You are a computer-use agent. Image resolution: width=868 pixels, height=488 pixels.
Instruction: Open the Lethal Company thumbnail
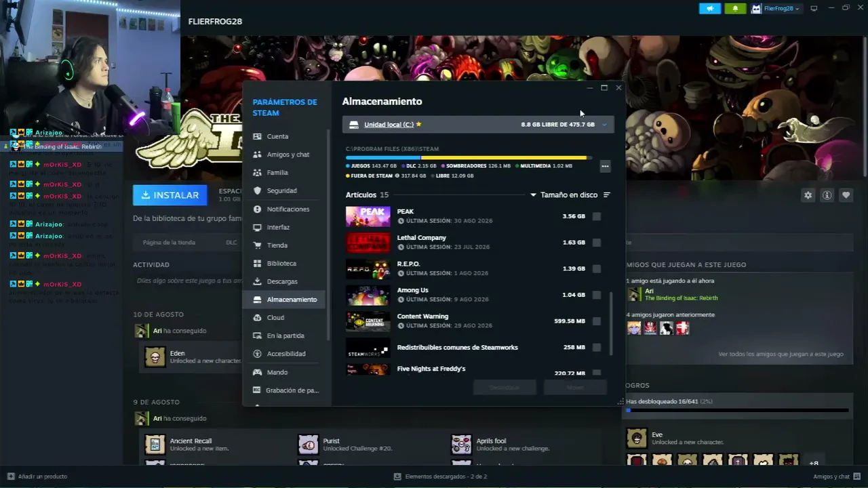pos(368,243)
